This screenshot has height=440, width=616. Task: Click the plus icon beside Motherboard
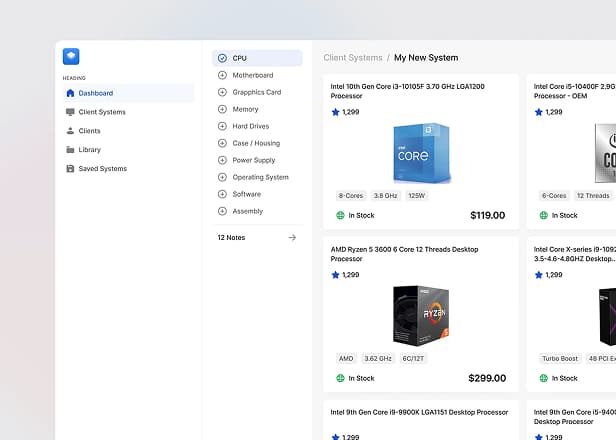[222, 75]
